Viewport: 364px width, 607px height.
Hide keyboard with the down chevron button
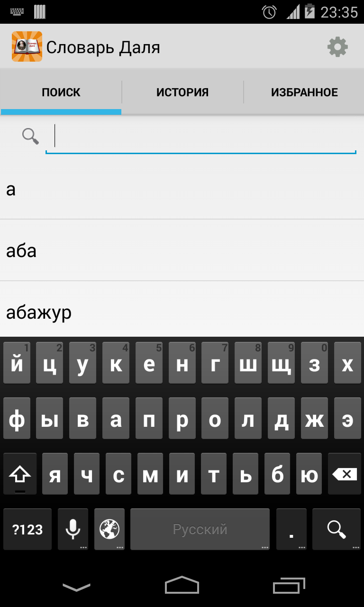pyautogui.click(x=76, y=587)
